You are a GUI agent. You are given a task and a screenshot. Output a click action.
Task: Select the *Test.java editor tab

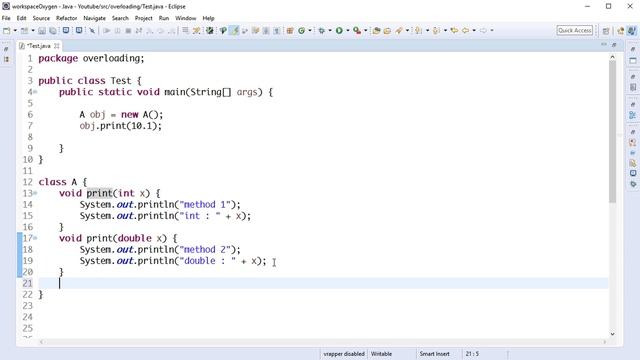tap(38, 46)
